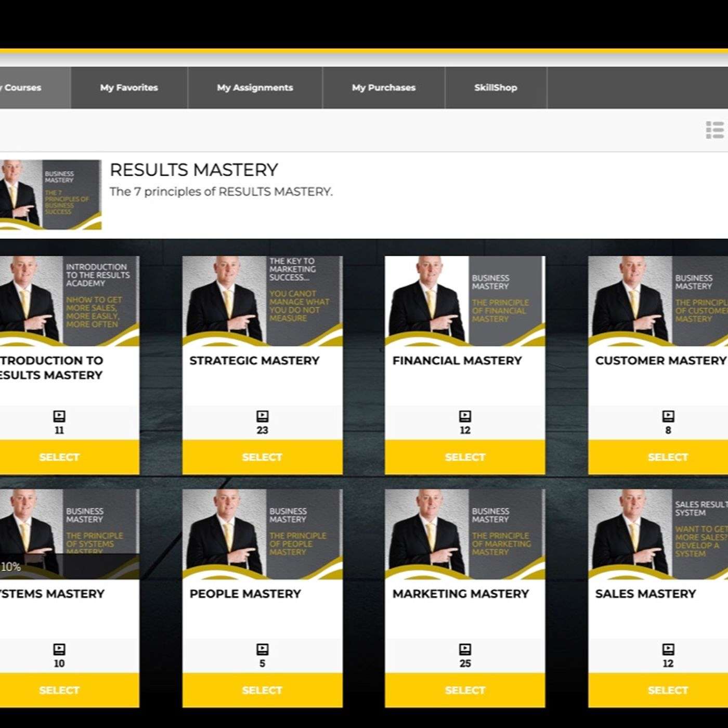This screenshot has height=728, width=728.
Task: Go to the My Purchases tab
Action: (384, 87)
